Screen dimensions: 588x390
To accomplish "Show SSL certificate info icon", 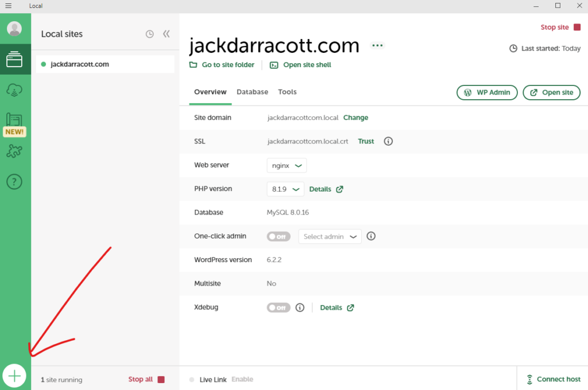I will click(388, 141).
